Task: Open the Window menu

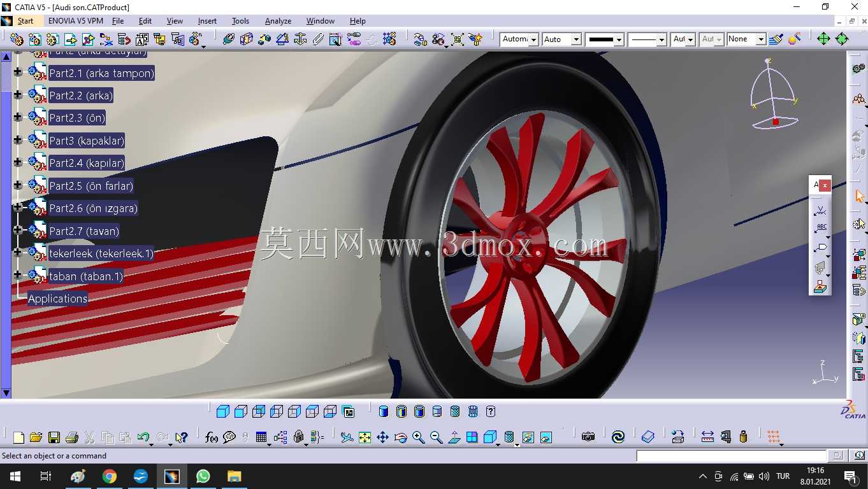Action: click(320, 21)
